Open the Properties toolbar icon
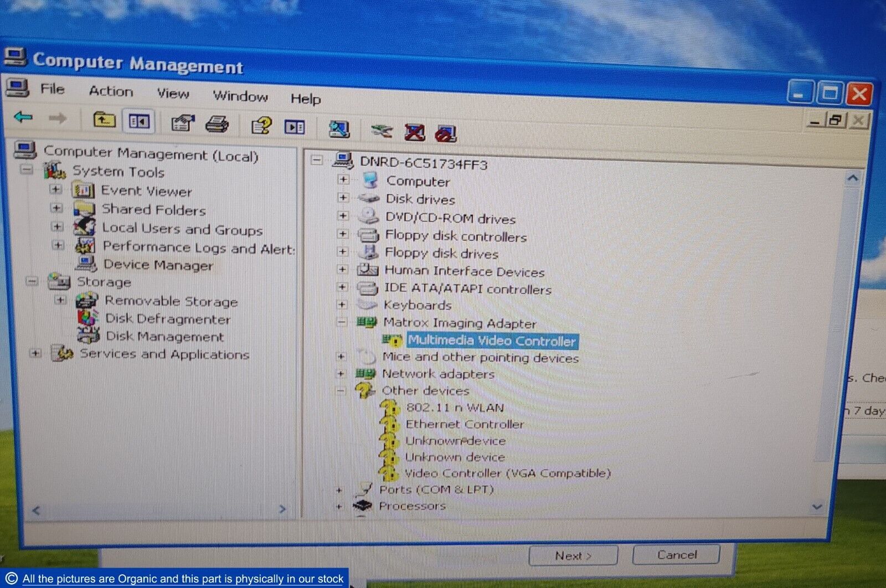This screenshot has height=588, width=886. pyautogui.click(x=183, y=122)
